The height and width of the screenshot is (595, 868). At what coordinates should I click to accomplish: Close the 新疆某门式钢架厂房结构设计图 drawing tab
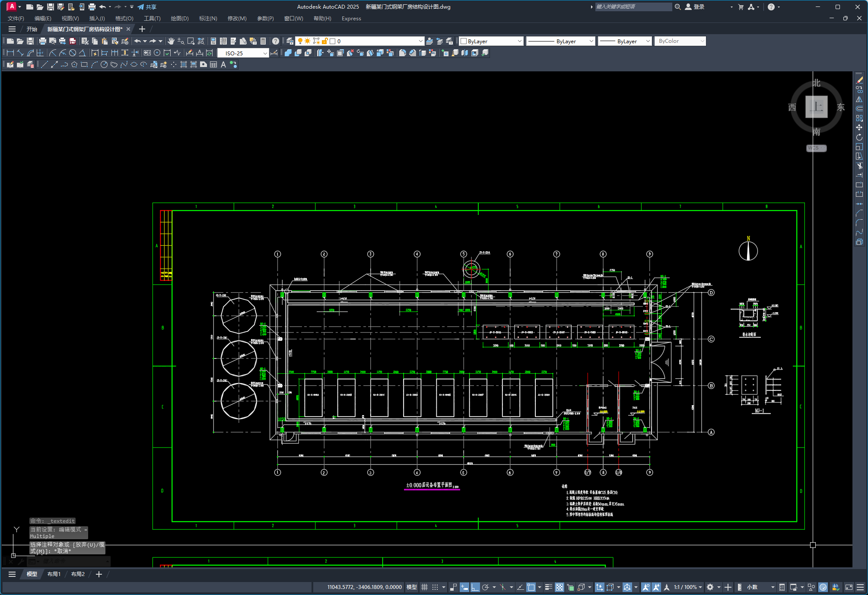coord(128,29)
